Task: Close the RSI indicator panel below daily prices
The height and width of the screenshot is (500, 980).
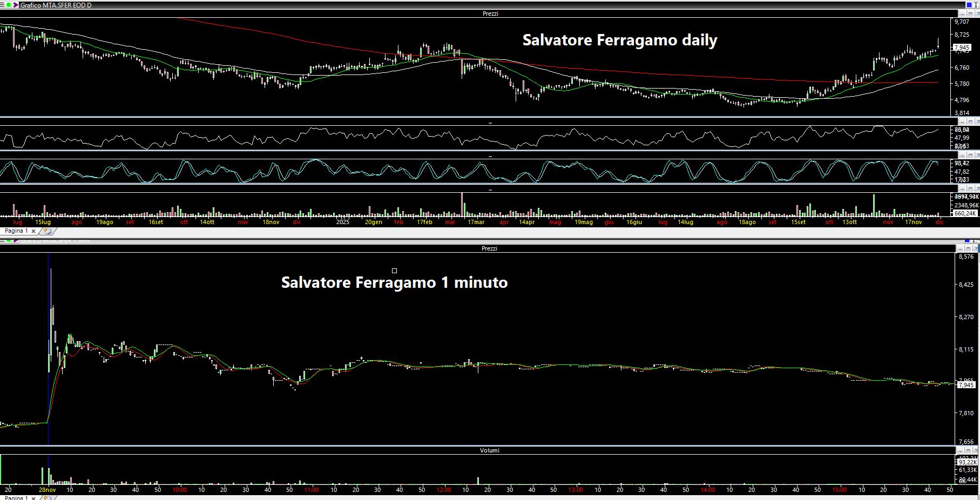Action: (977, 121)
